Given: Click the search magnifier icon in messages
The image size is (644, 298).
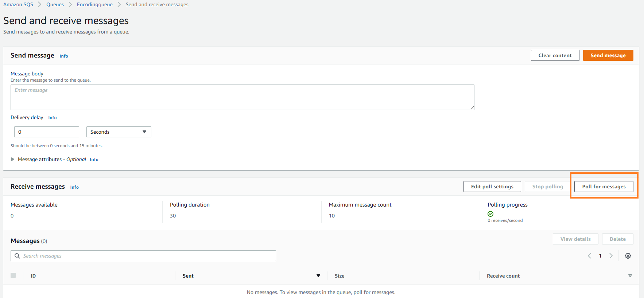Looking at the screenshot, I should (x=17, y=256).
